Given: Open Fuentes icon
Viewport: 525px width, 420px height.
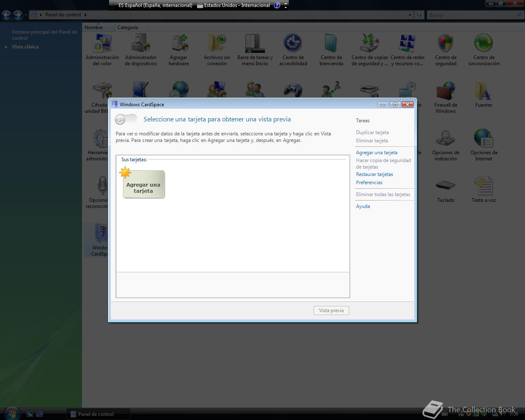Looking at the screenshot, I should pos(484,94).
